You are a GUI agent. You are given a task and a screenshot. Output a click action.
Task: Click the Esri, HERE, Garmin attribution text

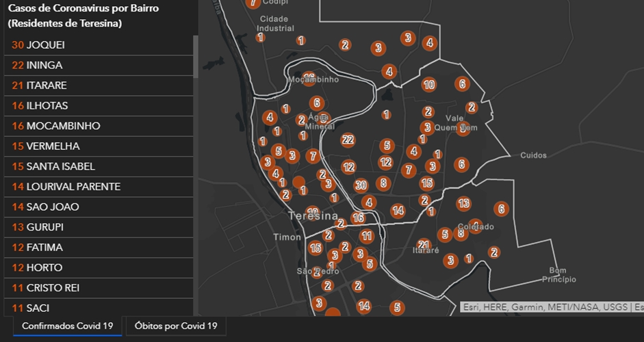(x=552, y=307)
